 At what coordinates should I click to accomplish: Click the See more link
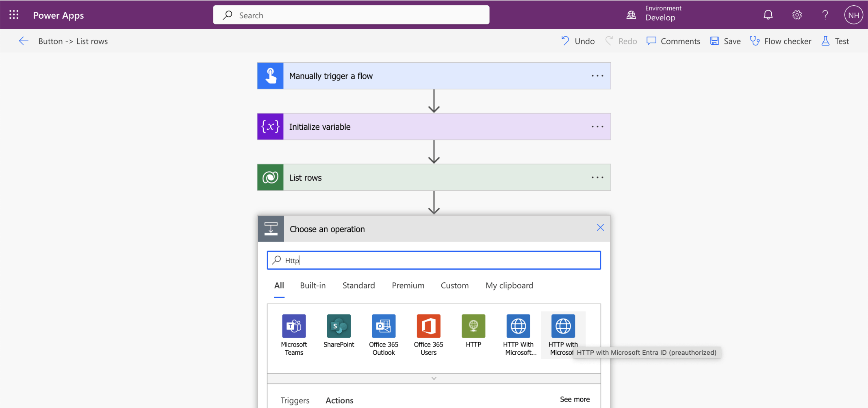click(x=575, y=399)
